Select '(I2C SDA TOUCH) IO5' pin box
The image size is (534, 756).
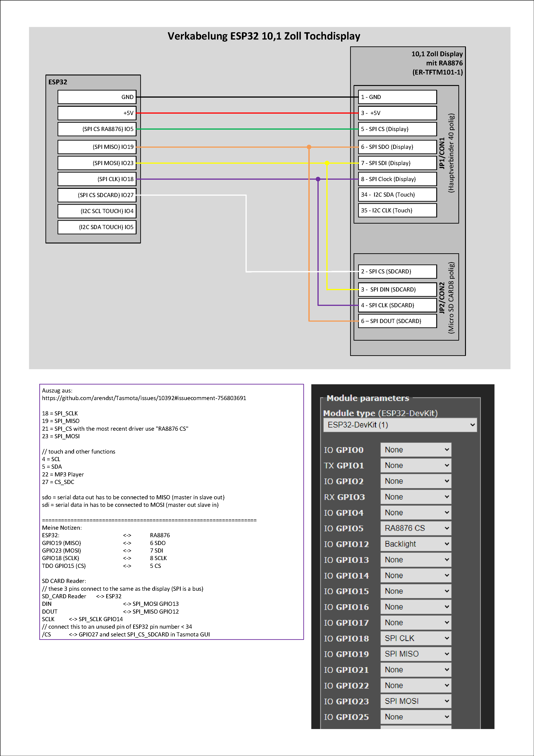(97, 227)
